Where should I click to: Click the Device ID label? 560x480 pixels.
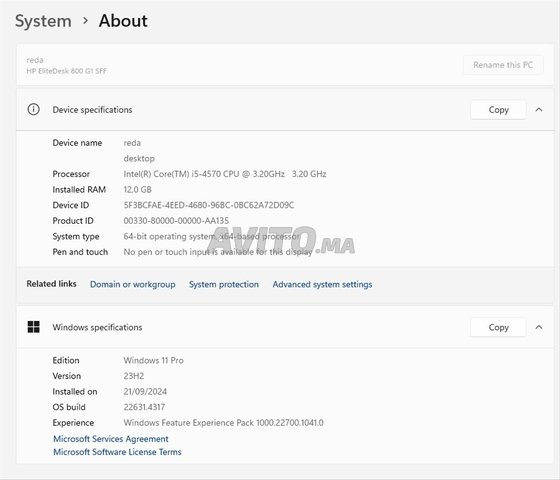[x=71, y=205]
